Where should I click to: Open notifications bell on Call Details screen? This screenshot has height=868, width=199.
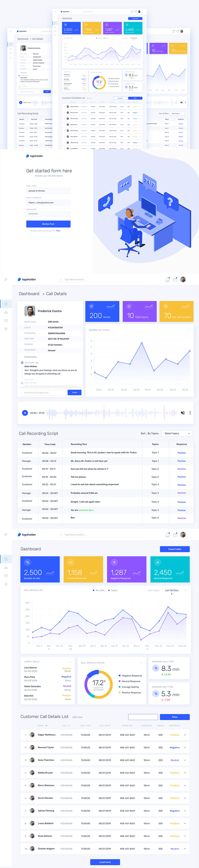168,280
